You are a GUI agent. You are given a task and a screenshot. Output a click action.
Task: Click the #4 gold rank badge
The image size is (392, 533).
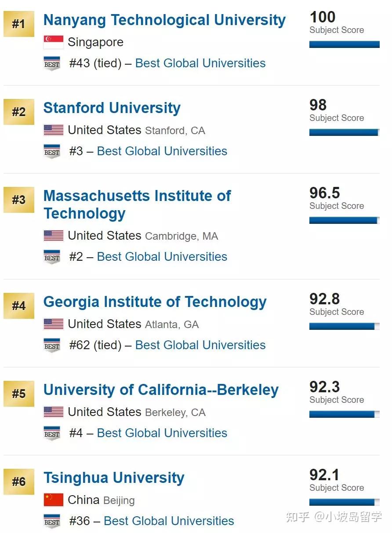pyautogui.click(x=18, y=306)
